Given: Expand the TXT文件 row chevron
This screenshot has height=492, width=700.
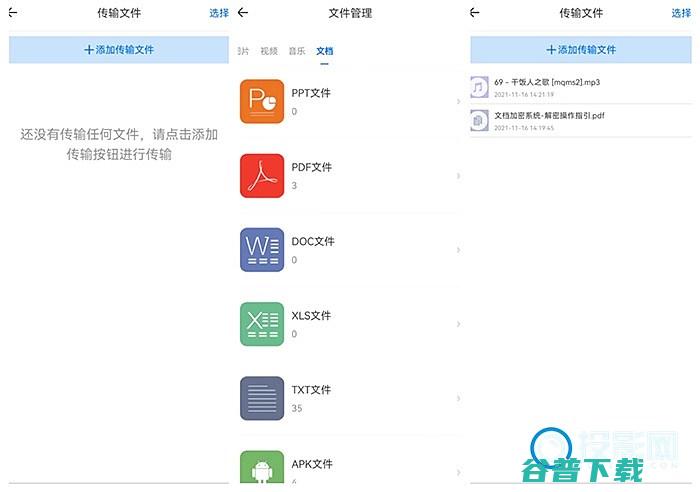Looking at the screenshot, I should coord(458,398).
